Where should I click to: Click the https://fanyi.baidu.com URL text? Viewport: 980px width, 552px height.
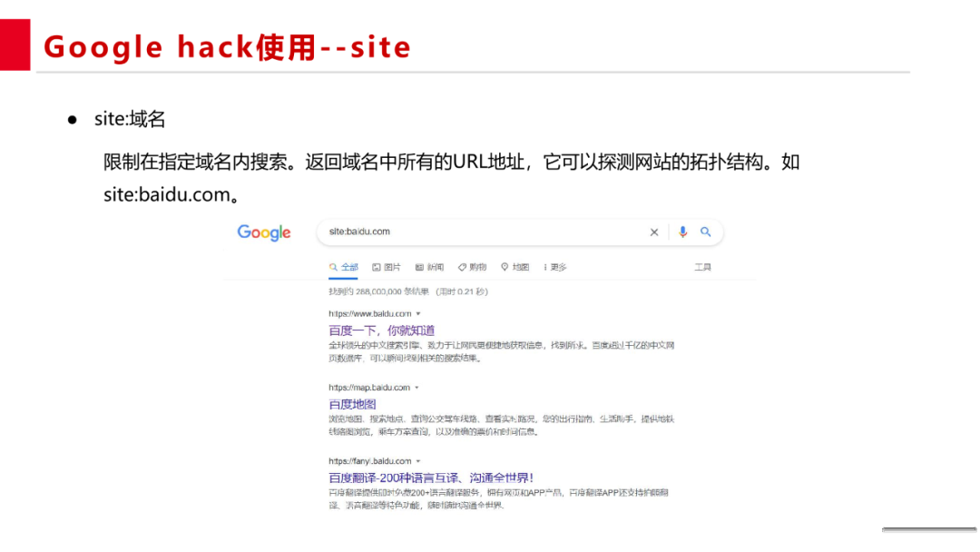370,461
